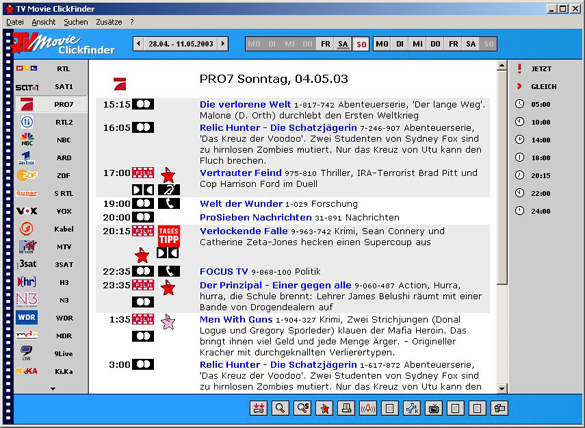The image size is (585, 428).
Task: Click the magnifier search icon in bottom toolbar
Action: tap(280, 408)
